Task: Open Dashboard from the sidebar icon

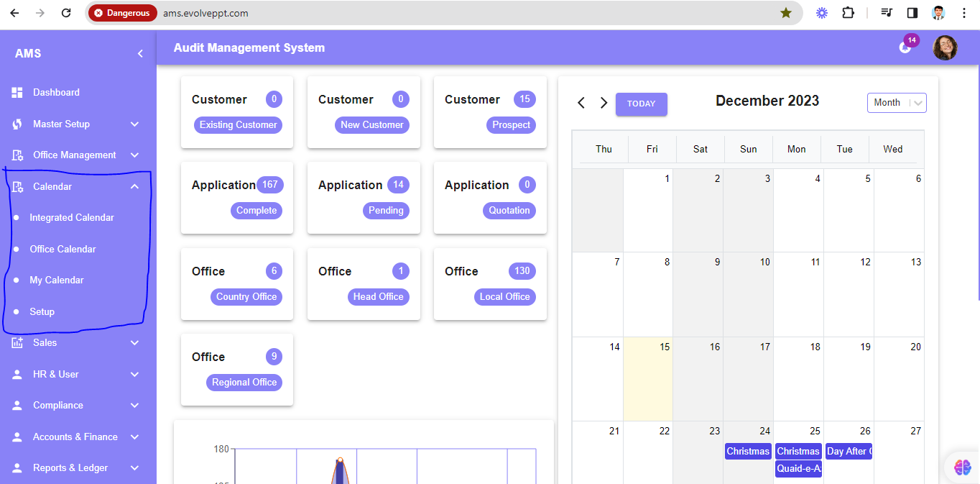Action: click(x=17, y=92)
